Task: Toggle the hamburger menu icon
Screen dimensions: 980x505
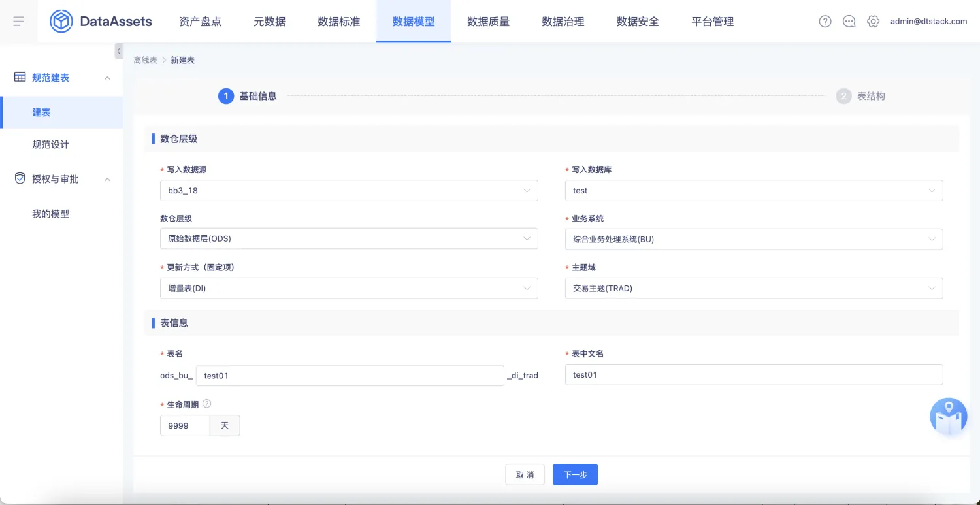Action: point(18,22)
